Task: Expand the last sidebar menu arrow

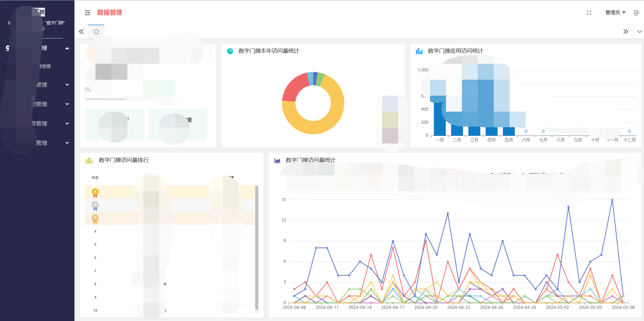Action: click(x=67, y=143)
